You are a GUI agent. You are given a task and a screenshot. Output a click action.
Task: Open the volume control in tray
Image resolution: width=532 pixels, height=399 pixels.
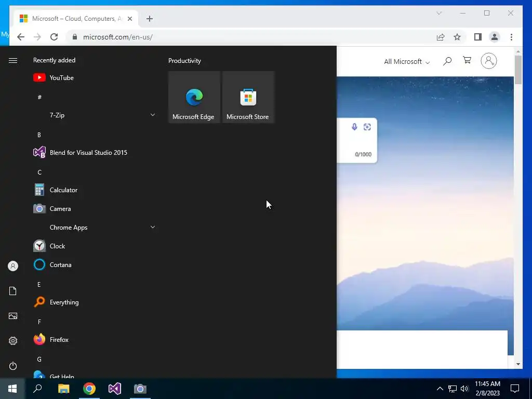tap(464, 389)
